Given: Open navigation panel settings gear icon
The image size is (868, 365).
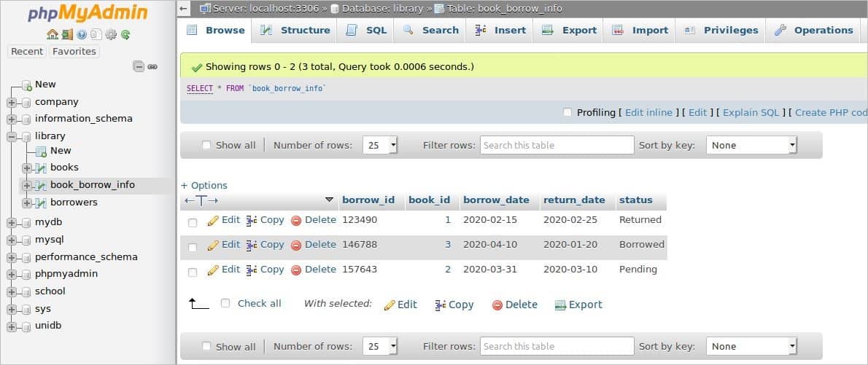Looking at the screenshot, I should pos(111,34).
